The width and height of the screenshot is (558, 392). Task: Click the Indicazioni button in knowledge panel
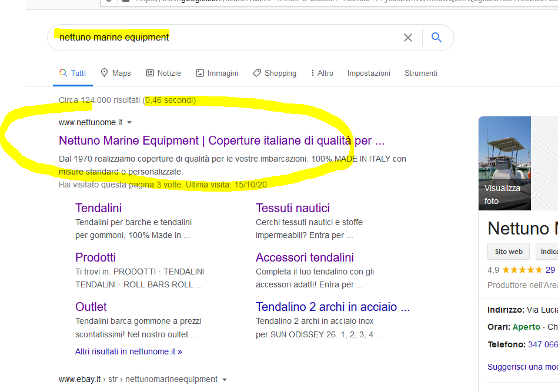(x=547, y=252)
